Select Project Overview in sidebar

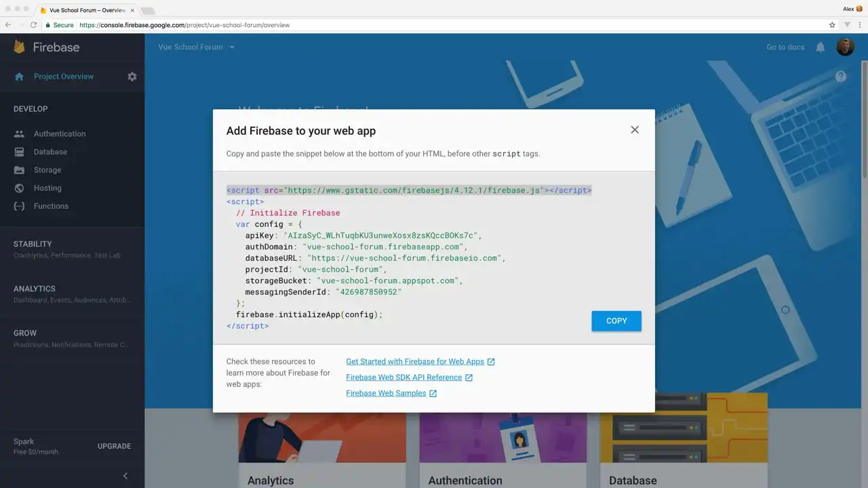[64, 77]
